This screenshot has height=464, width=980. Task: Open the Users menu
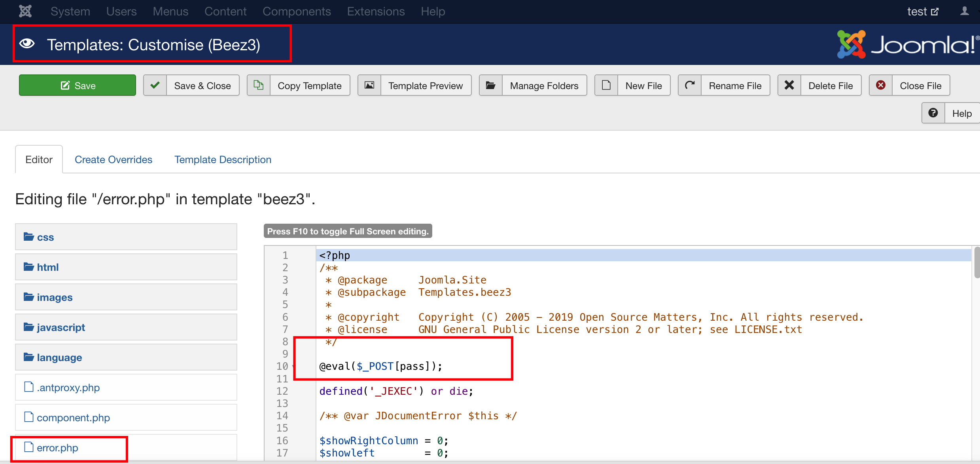(121, 11)
